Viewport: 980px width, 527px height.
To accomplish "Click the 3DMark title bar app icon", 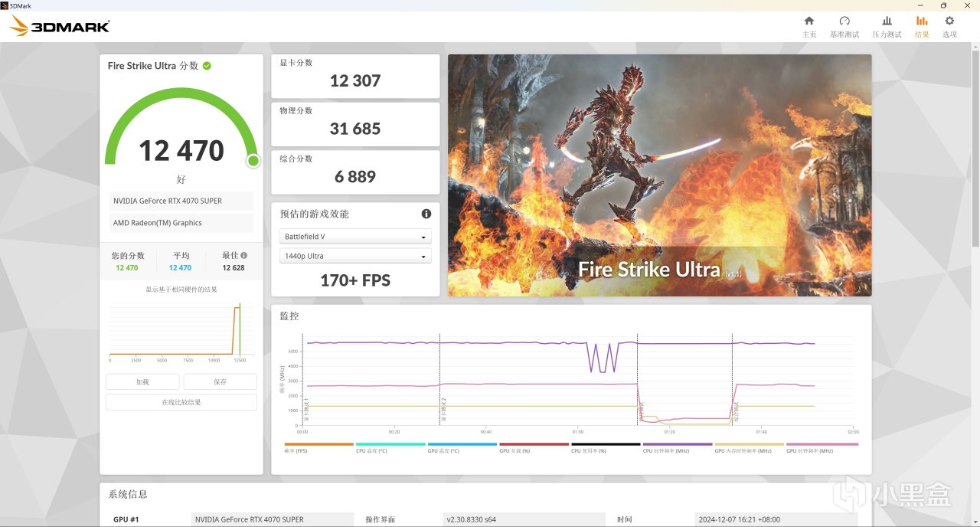I will (4, 5).
